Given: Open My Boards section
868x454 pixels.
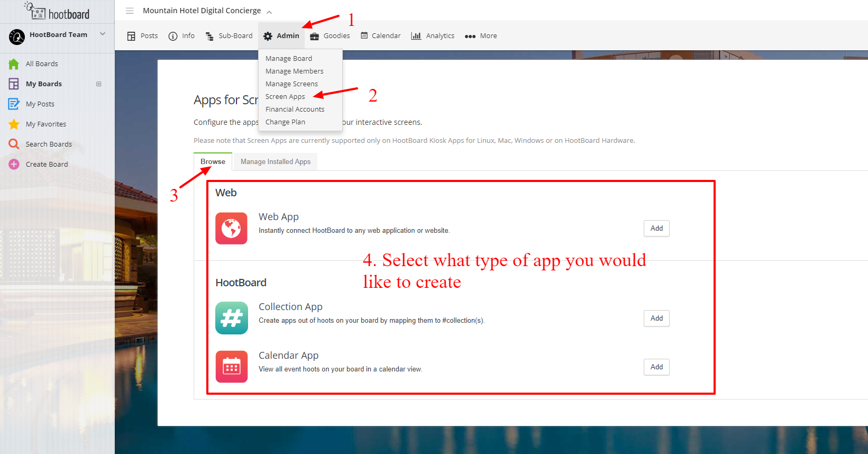Looking at the screenshot, I should (44, 84).
